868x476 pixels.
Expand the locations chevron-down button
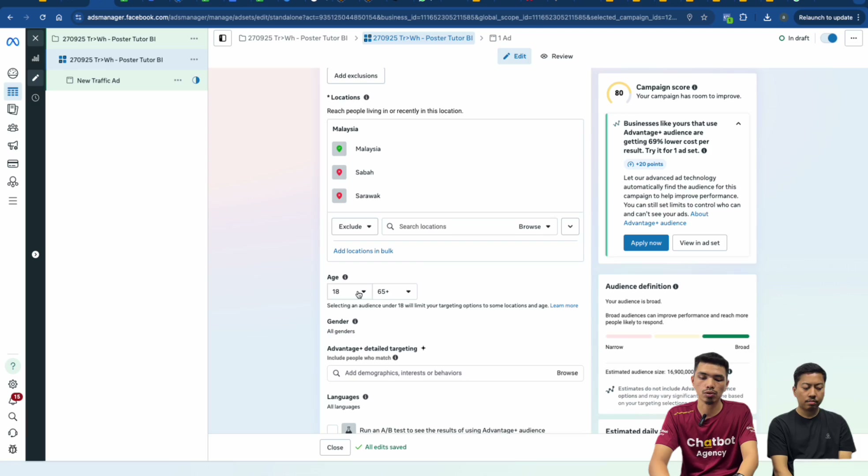point(570,227)
